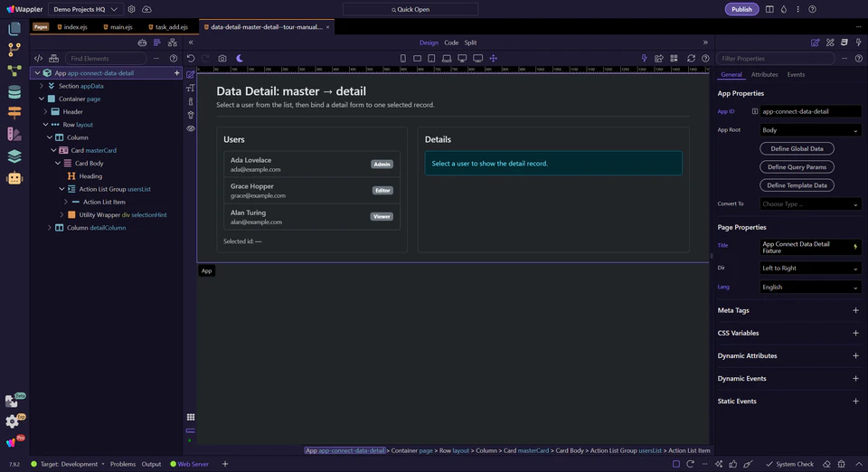Open the Pages manager in left sidebar
The height and width of the screenshot is (472, 868).
click(14, 28)
